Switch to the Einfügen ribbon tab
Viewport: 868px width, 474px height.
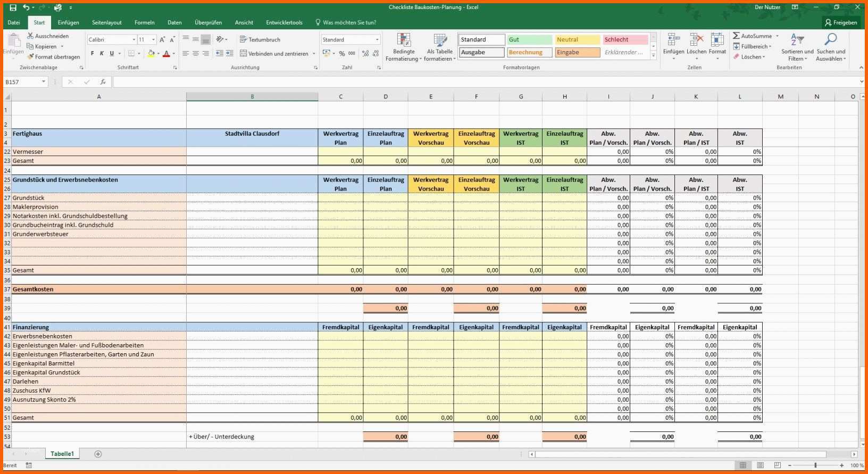(69, 22)
